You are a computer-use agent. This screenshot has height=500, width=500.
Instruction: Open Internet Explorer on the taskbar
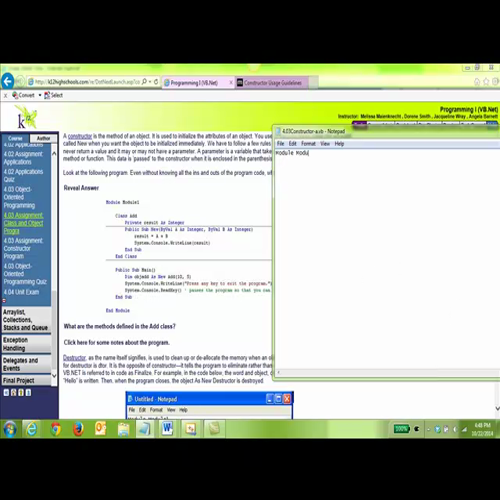(x=32, y=429)
